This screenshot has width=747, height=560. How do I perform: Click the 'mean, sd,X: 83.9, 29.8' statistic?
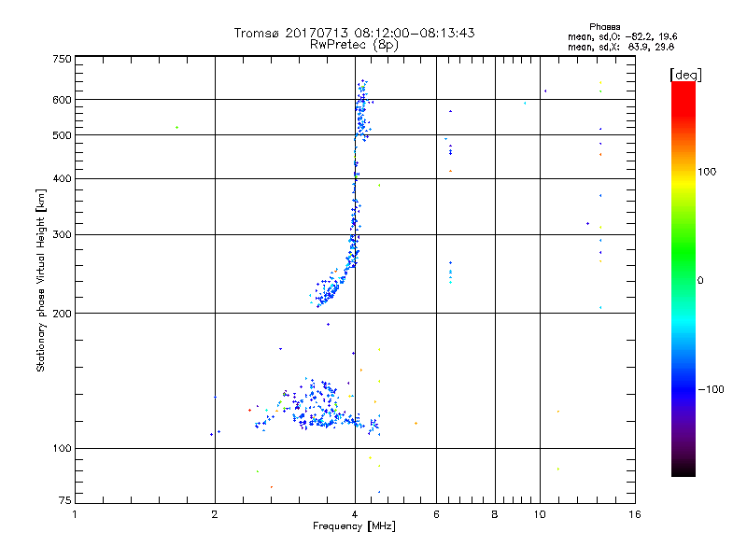click(621, 47)
